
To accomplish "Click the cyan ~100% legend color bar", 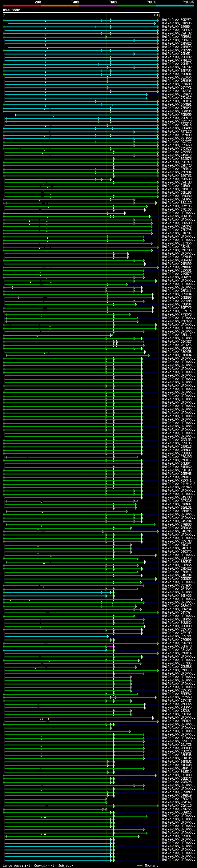I will tap(175, 6).
